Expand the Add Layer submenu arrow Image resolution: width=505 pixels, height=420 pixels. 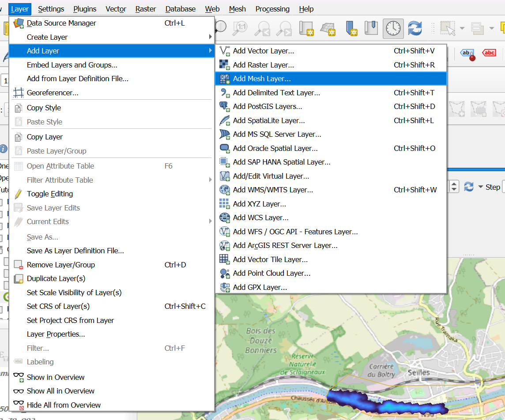210,51
